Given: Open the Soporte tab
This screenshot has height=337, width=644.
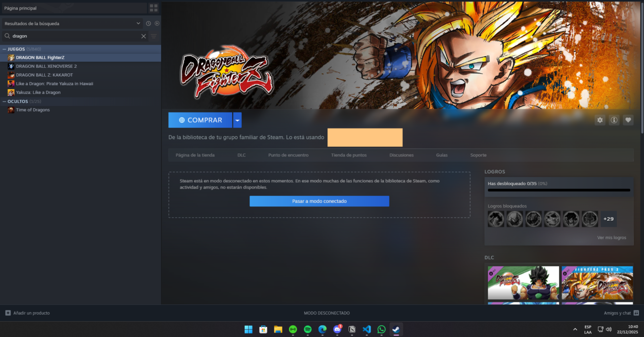Looking at the screenshot, I should [479, 155].
